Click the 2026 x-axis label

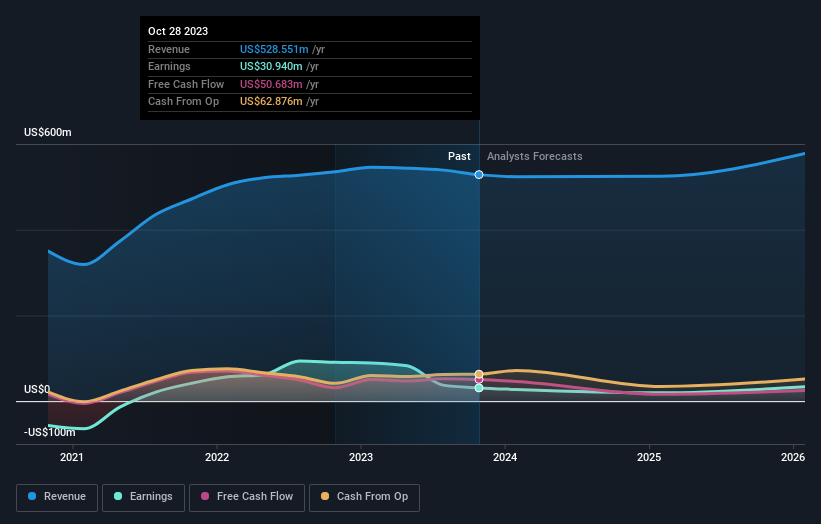click(793, 457)
